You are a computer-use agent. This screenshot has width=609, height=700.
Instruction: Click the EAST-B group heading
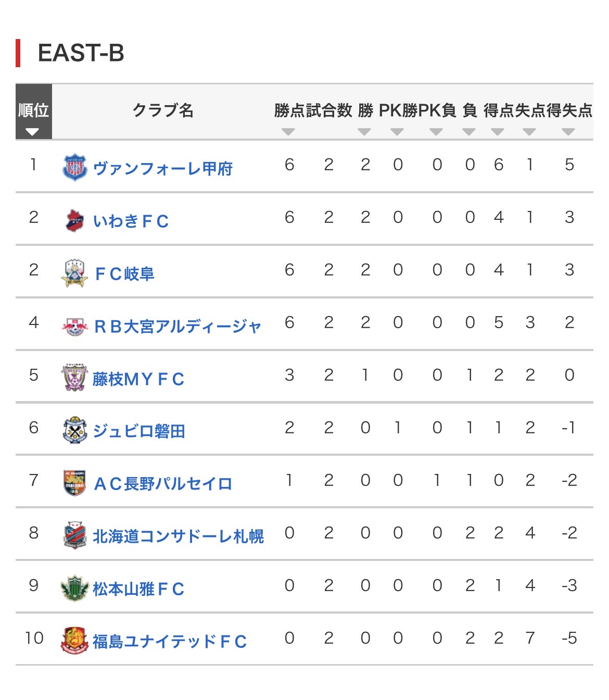click(81, 53)
